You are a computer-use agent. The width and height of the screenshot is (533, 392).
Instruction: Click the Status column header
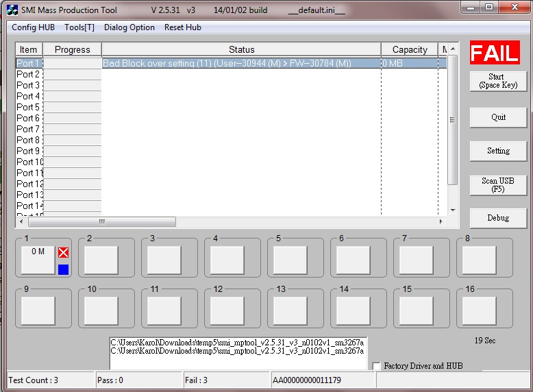click(241, 49)
